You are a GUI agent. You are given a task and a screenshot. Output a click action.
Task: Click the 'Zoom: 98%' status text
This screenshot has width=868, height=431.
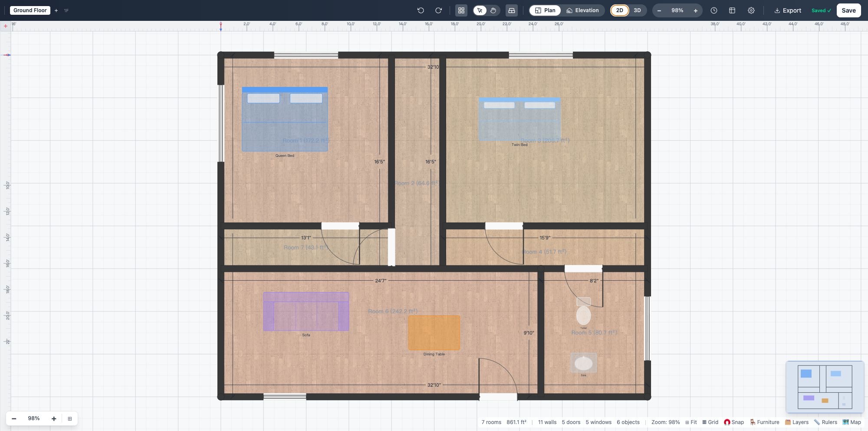pyautogui.click(x=666, y=422)
